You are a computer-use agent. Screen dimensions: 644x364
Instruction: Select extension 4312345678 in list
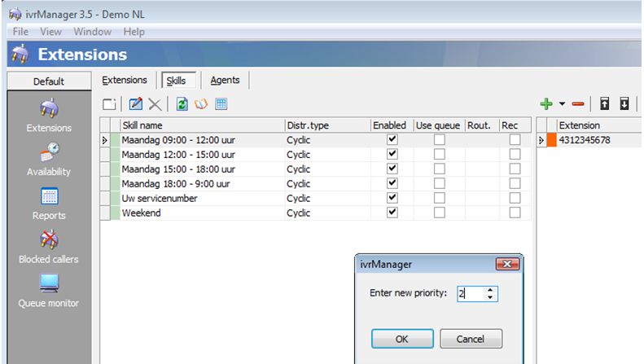click(x=585, y=140)
